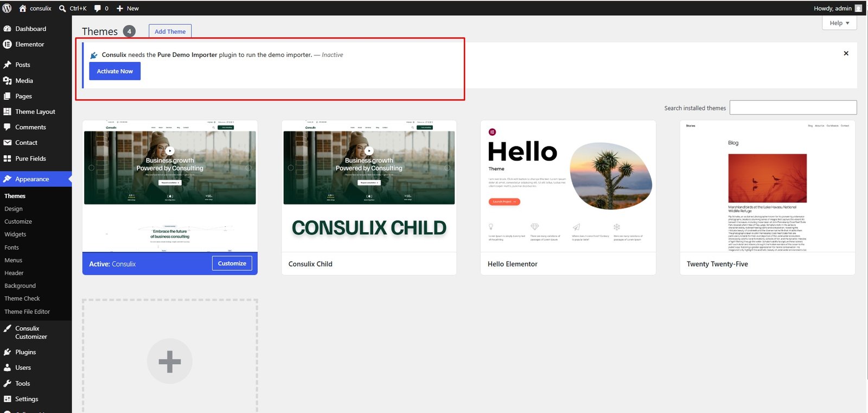Click the Users person icon
The image size is (868, 413).
point(8,367)
